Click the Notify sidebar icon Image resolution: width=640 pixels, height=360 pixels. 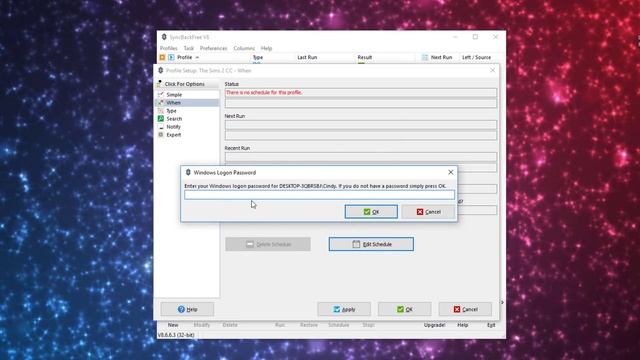pos(161,127)
